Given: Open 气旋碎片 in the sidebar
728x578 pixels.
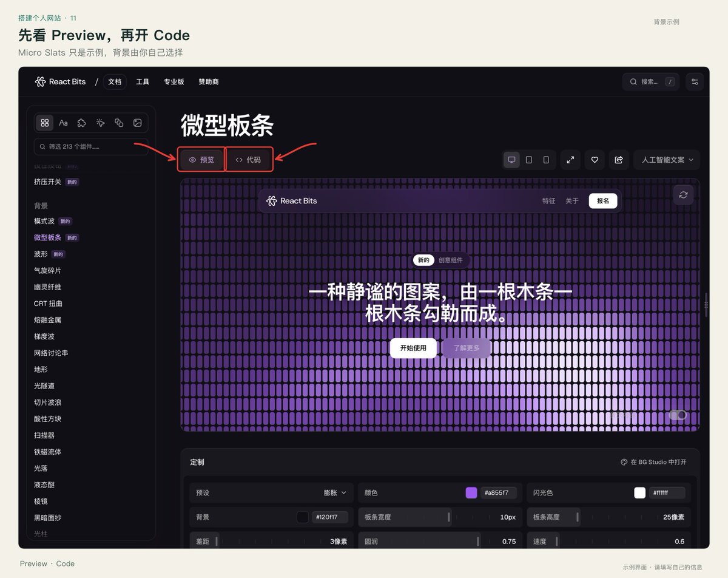Looking at the screenshot, I should 47,270.
